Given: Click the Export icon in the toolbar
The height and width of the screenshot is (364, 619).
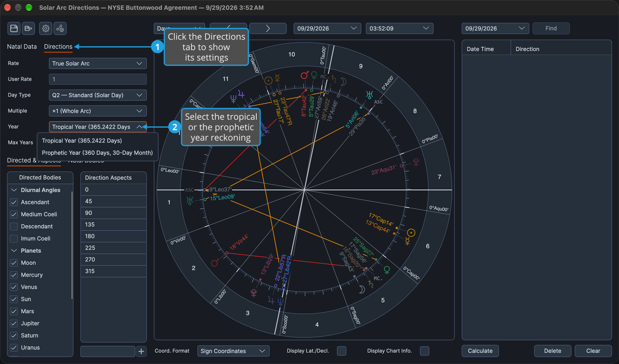Looking at the screenshot, I should (x=28, y=28).
